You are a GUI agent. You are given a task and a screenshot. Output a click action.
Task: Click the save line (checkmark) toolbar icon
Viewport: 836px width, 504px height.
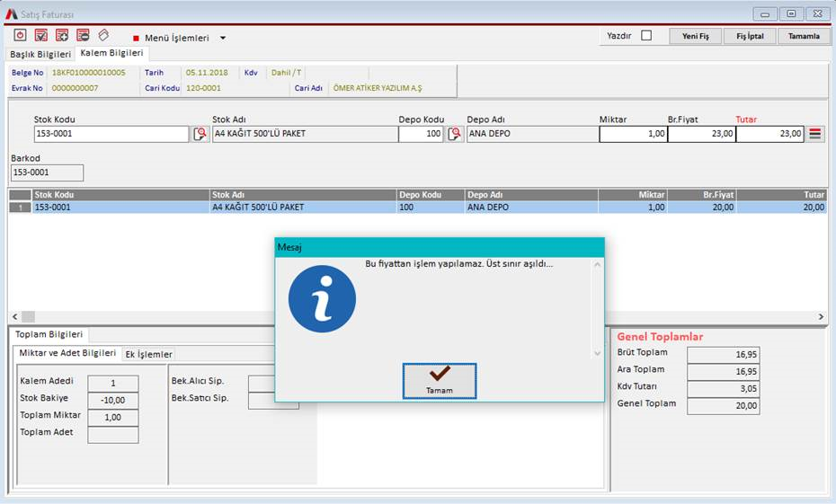[41, 35]
